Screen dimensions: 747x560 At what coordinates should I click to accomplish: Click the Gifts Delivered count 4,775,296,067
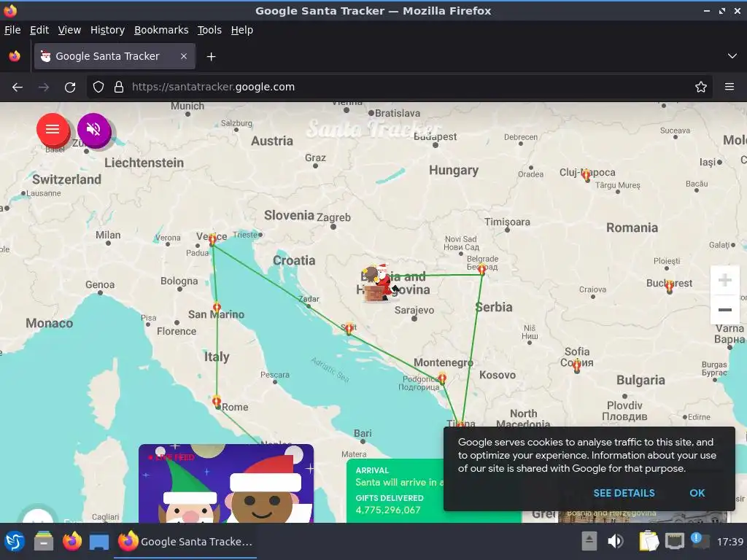[388, 510]
